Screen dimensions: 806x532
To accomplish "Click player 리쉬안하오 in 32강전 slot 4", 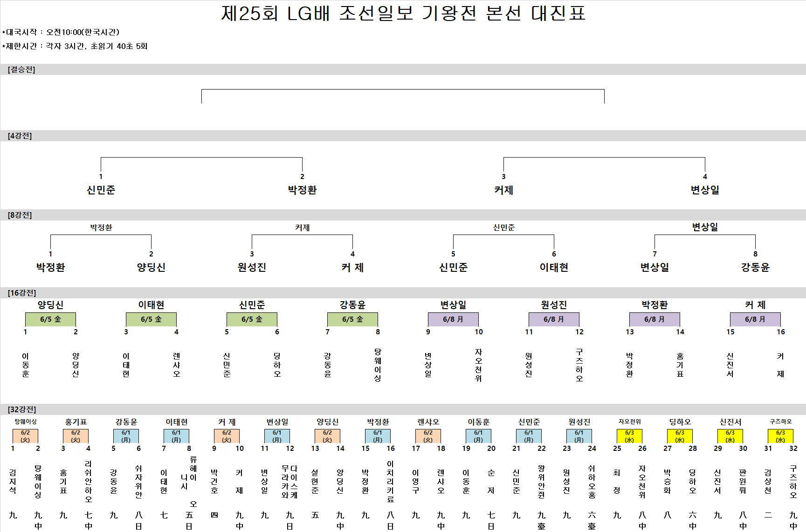I will (x=88, y=482).
